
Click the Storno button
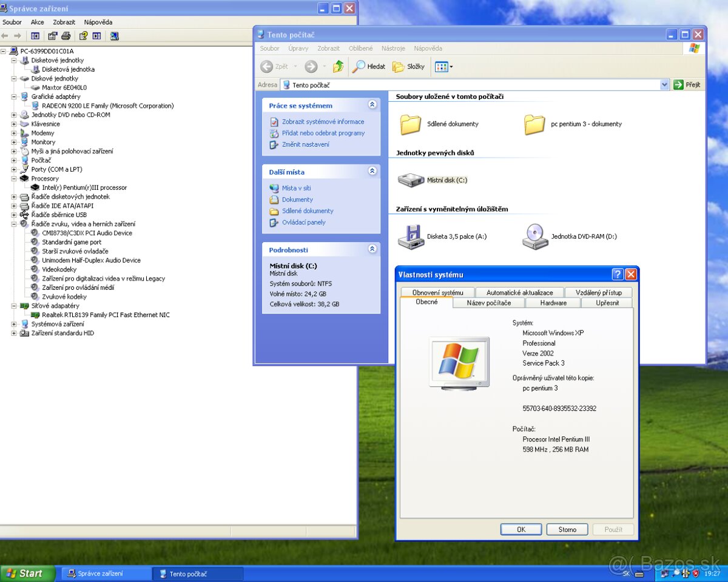pos(567,529)
